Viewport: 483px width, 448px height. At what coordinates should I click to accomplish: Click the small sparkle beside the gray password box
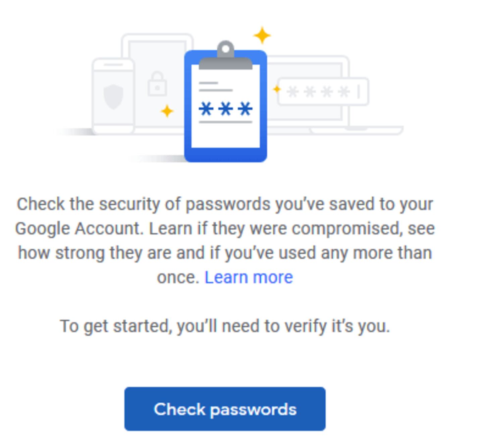coord(277,89)
